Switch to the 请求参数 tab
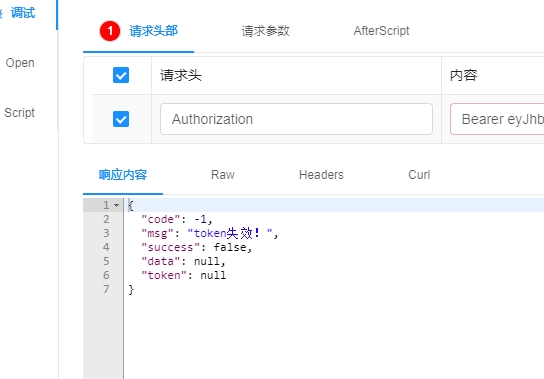The image size is (544, 379). [265, 31]
